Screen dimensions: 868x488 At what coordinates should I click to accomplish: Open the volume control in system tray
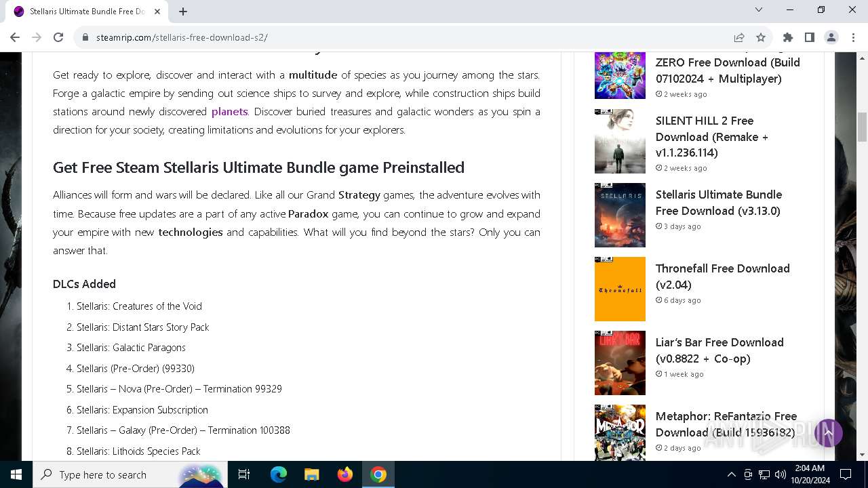tap(781, 474)
